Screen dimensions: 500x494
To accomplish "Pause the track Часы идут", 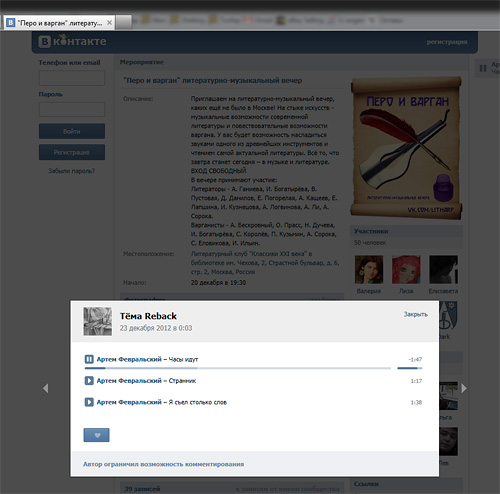I will [x=89, y=359].
